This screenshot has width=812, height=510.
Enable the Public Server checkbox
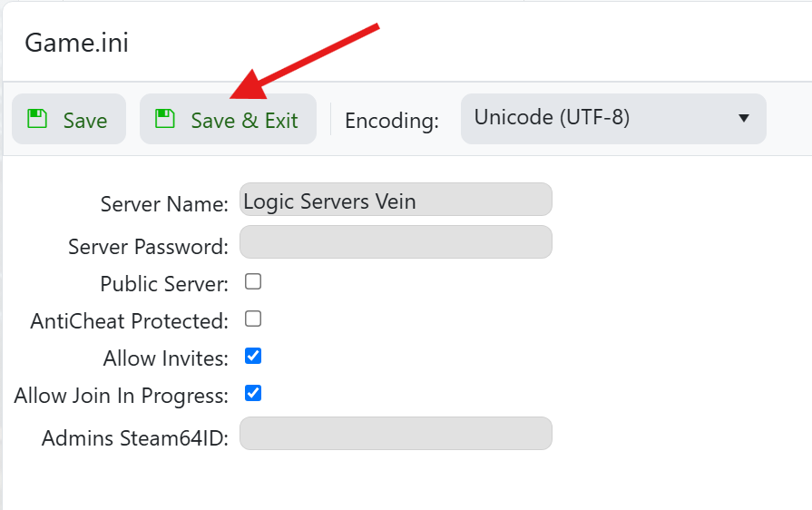253,282
